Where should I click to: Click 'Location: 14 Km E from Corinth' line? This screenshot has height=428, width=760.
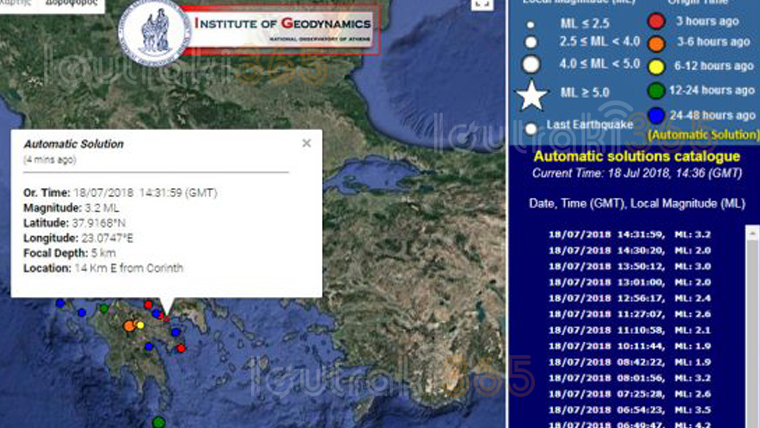(103, 268)
